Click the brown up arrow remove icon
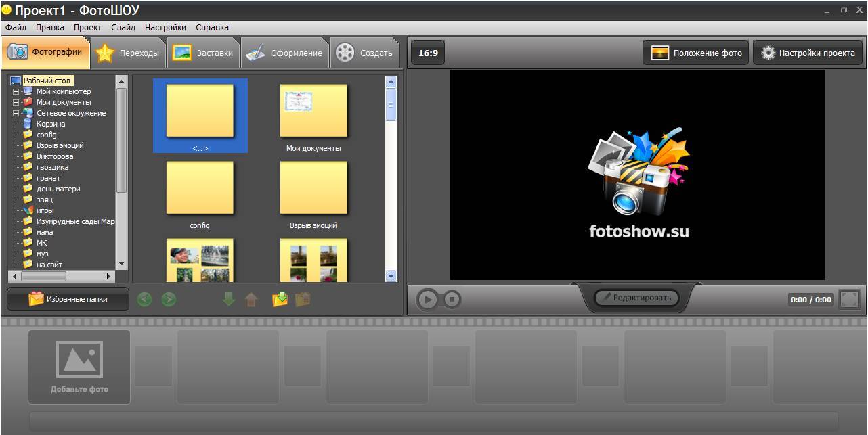 (x=251, y=299)
